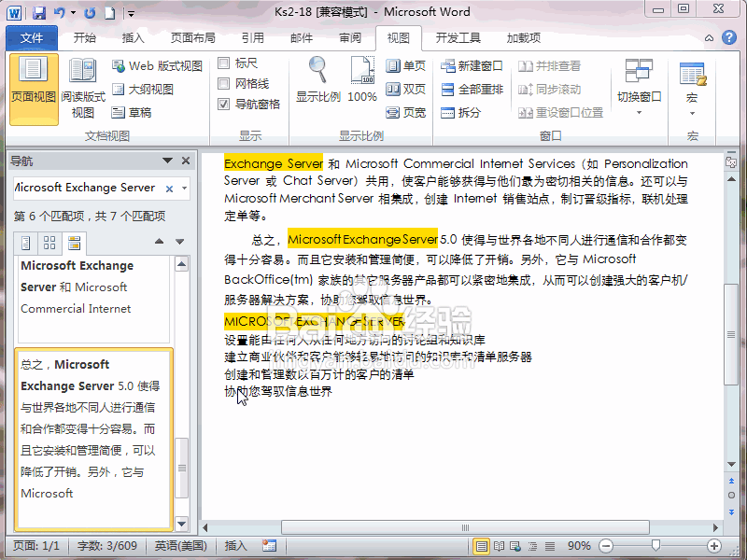Click the Undo icon in quick access toolbar
Viewport: 747px width, 560px height.
(59, 12)
